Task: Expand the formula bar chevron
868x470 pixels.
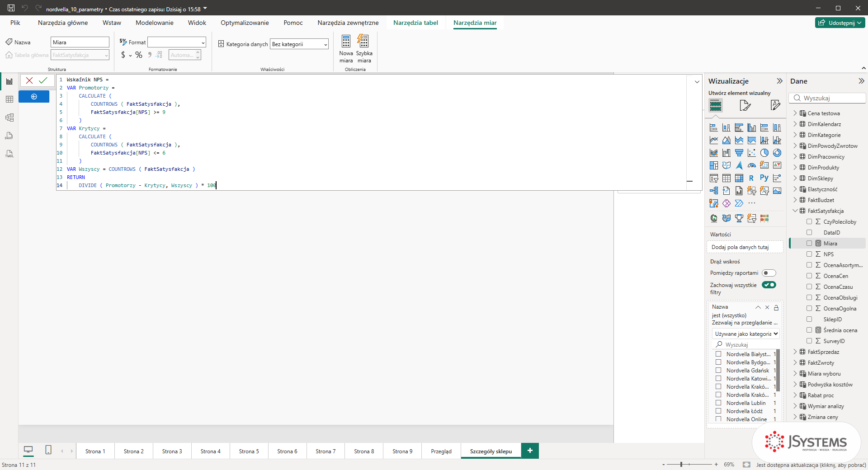Action: [697, 82]
